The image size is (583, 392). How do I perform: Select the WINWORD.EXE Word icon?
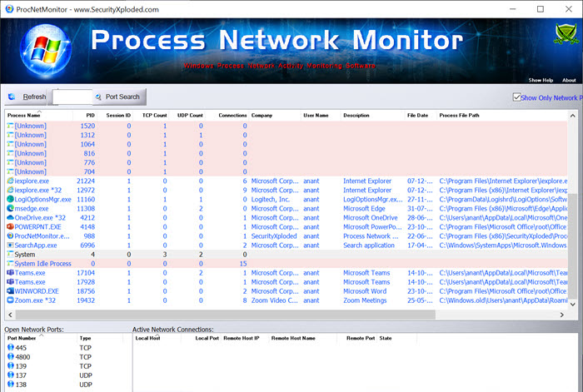[x=10, y=291]
